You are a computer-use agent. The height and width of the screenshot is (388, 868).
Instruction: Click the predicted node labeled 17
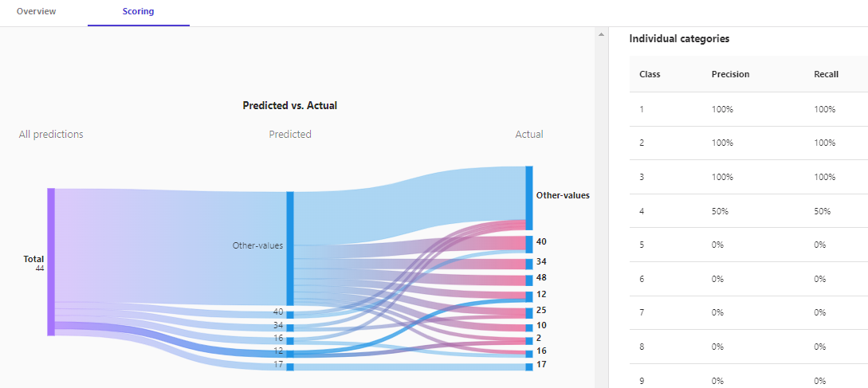pyautogui.click(x=290, y=366)
